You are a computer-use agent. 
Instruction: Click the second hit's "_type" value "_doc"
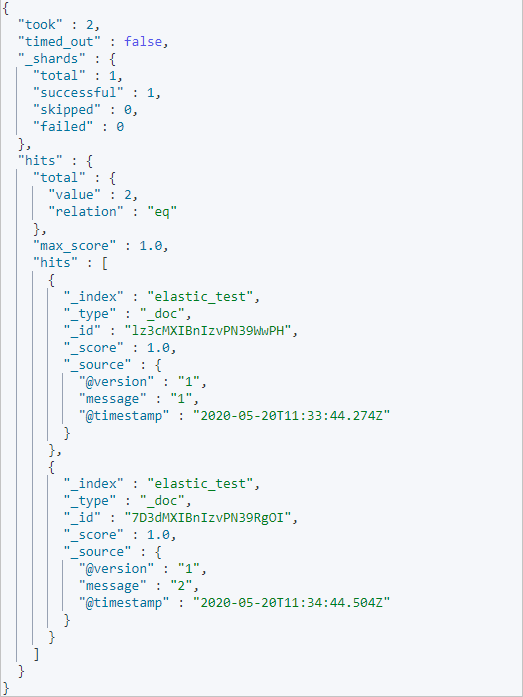[162, 501]
